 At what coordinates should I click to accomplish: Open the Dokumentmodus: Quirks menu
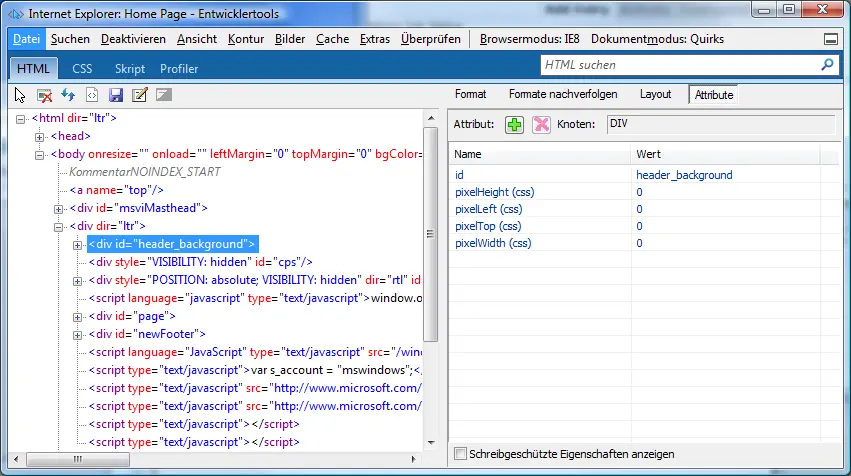coord(657,39)
